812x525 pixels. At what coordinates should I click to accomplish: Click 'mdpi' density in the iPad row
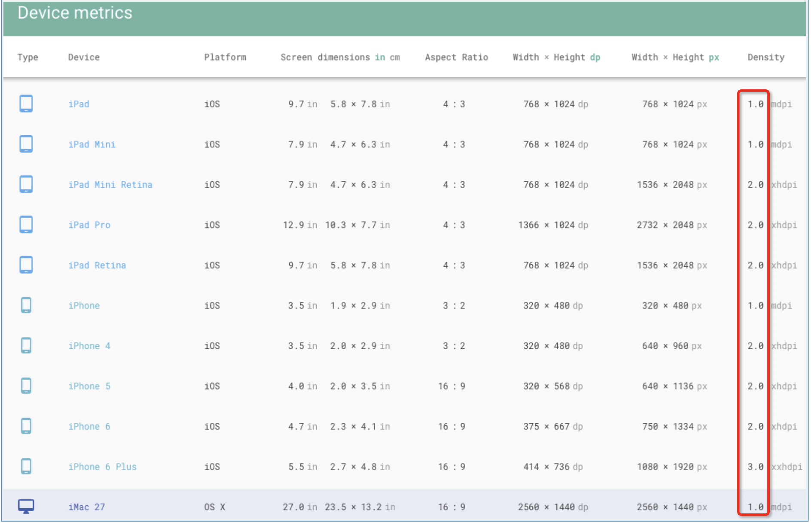coord(781,104)
